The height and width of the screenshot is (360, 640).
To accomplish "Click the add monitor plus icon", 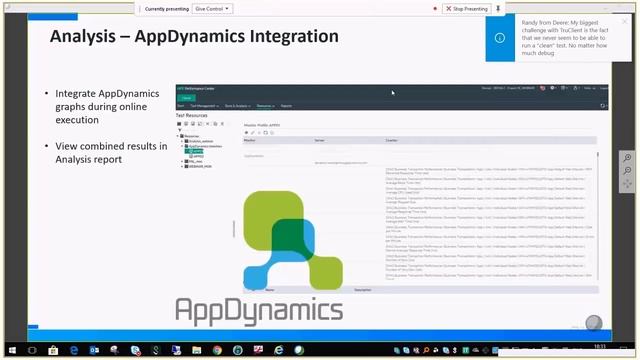I will pyautogui.click(x=246, y=133).
